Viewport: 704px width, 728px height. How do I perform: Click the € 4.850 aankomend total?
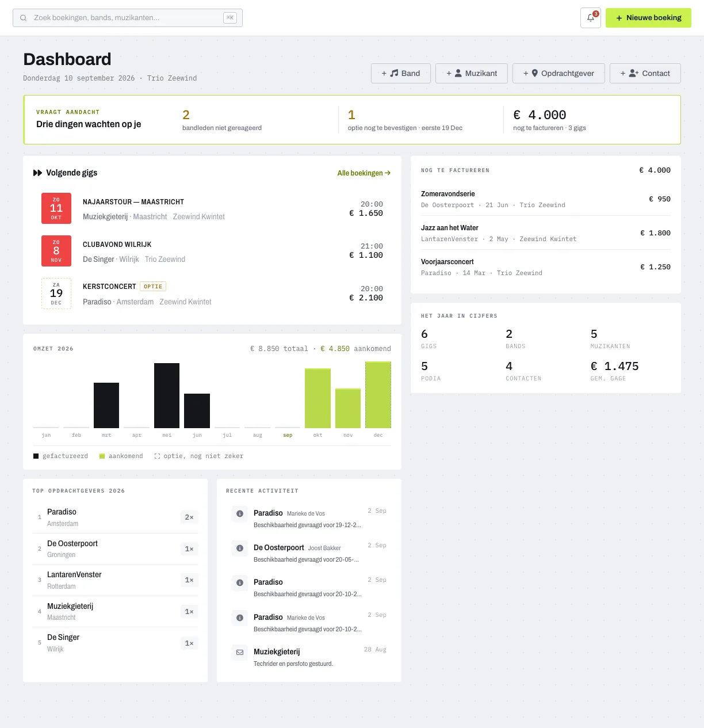(335, 349)
